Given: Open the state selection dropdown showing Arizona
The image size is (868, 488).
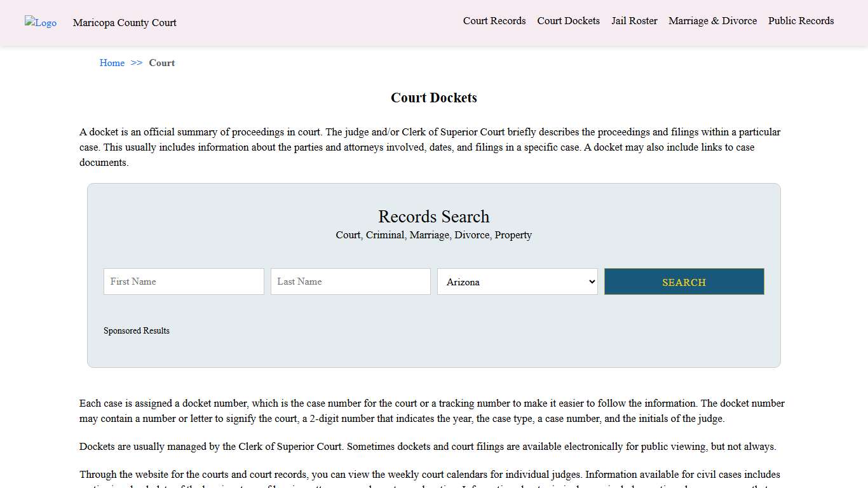Looking at the screenshot, I should coord(517,281).
